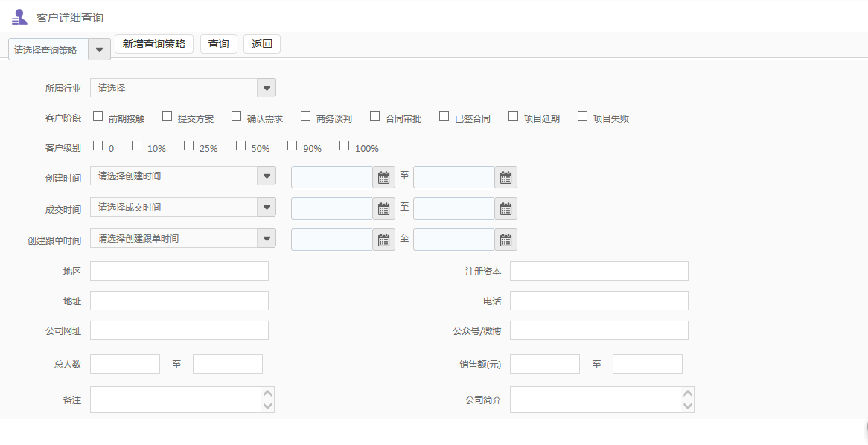
Task: Check the 0 checkbox under 客户级别
Action: pos(98,145)
